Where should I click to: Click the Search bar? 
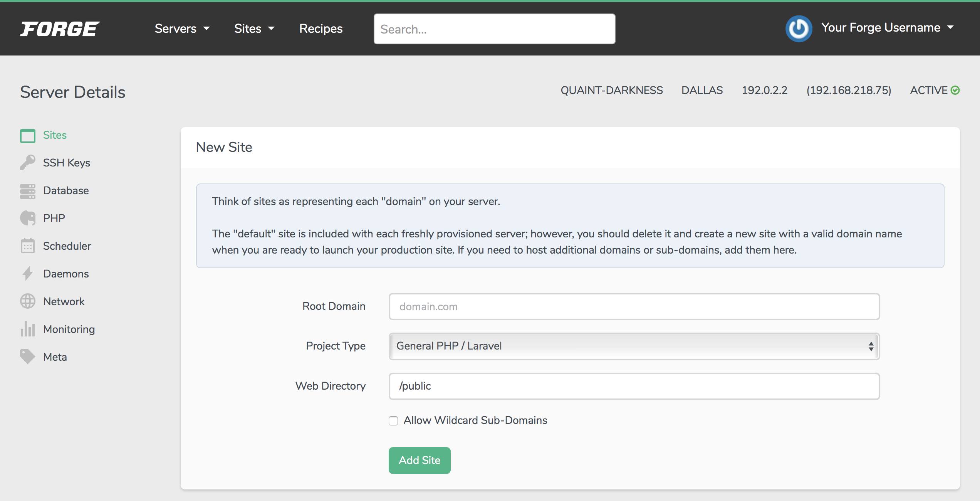pyautogui.click(x=495, y=28)
